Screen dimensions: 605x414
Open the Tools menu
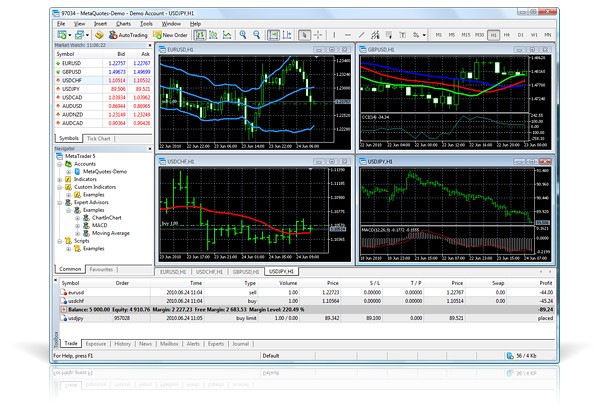[x=146, y=24]
